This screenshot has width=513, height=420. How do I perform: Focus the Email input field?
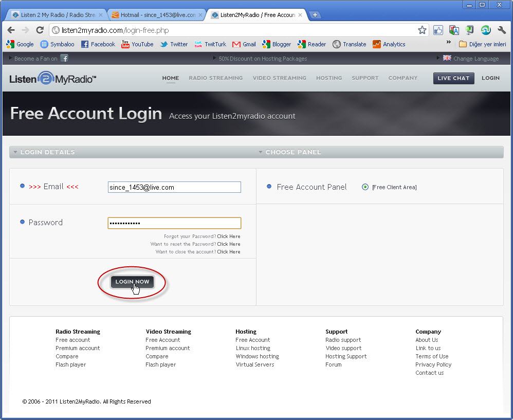coord(174,187)
